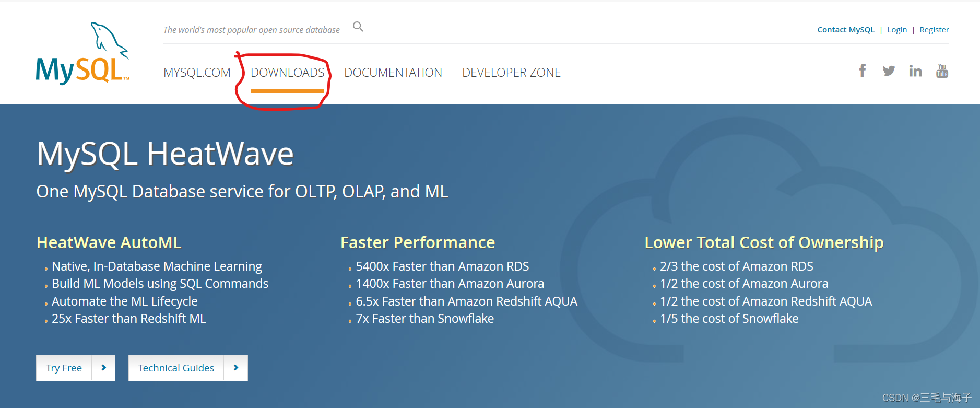Switch to the DOCUMENTATION tab

click(393, 73)
